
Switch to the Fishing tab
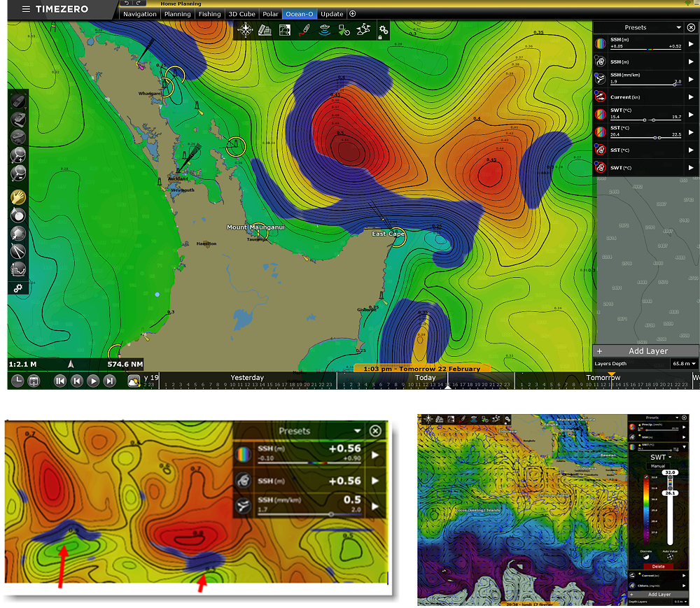[x=209, y=14]
